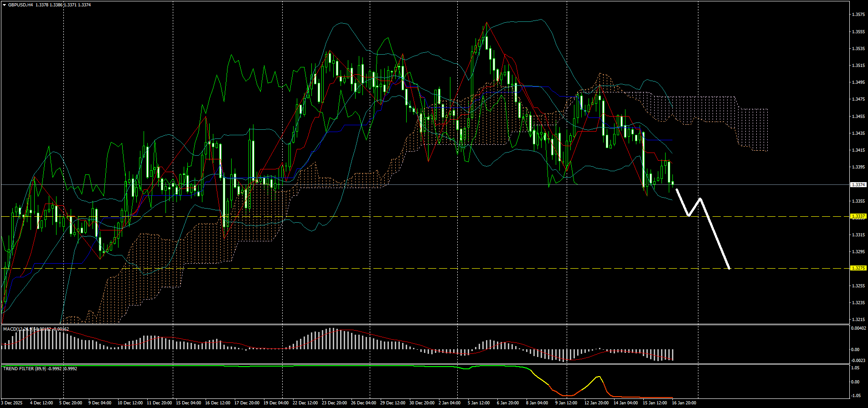Open the chart menu triangle beside GBPUSD,H4
This screenshot has width=868, height=408.
[x=4, y=5]
